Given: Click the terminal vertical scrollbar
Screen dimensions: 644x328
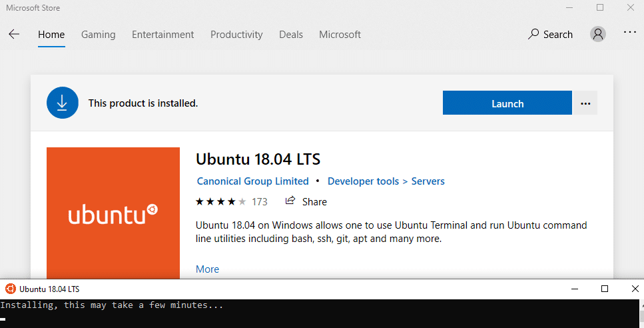Looking at the screenshot, I should click(641, 313).
